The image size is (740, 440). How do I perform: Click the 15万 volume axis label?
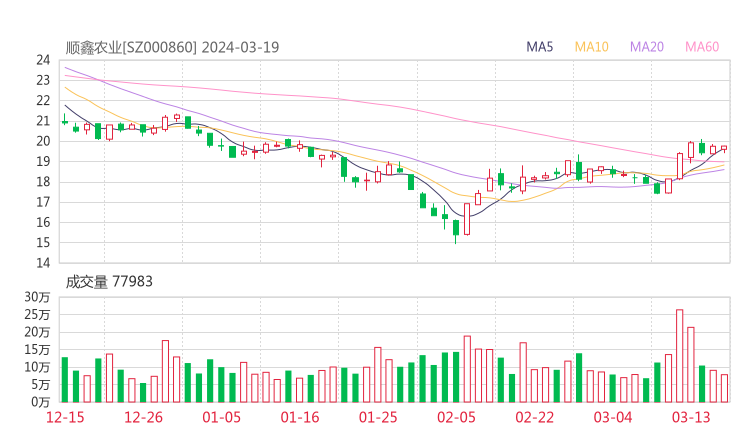tap(37, 350)
